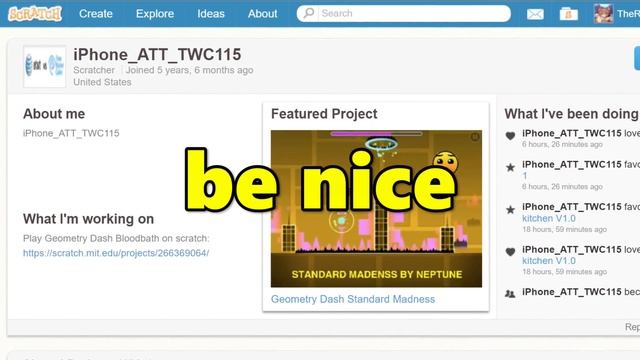Open the Messages envelope icon

pyautogui.click(x=535, y=15)
